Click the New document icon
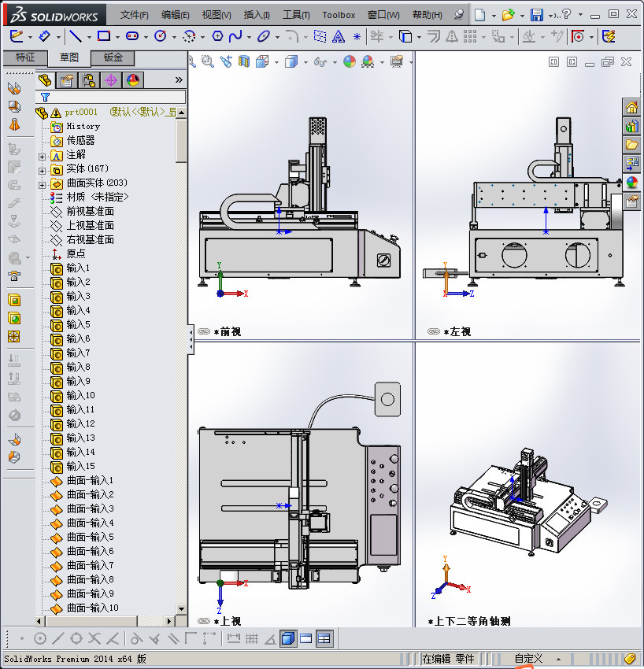The image size is (644, 669). tap(480, 15)
